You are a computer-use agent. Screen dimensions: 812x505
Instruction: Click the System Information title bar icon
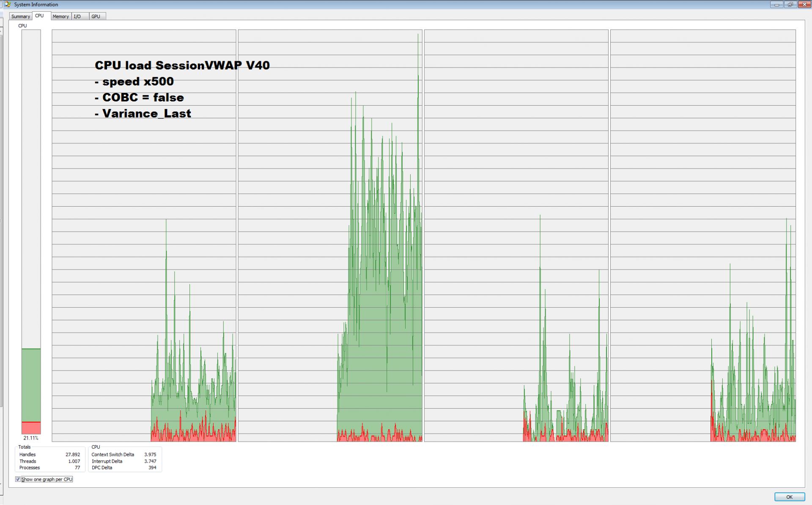[7, 4]
